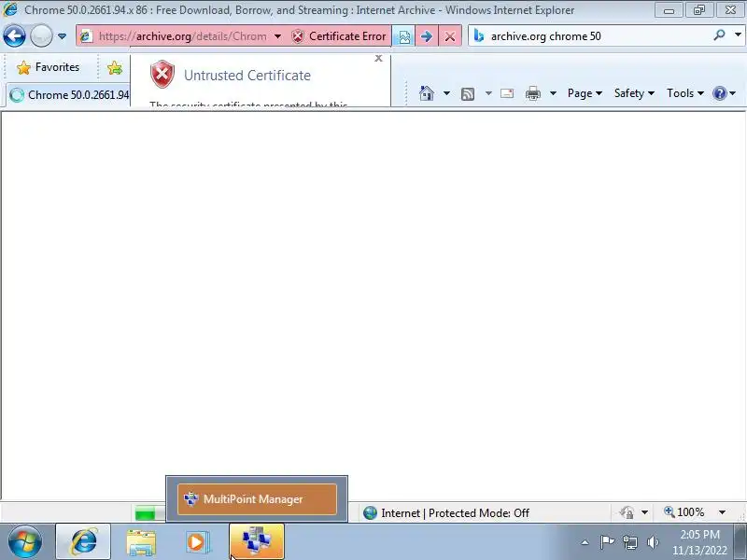Show hidden tray icons arrow

pos(585,542)
